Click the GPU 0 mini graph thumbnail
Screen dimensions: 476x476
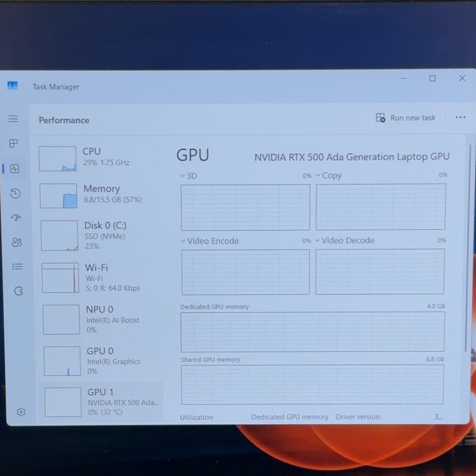tap(62, 361)
